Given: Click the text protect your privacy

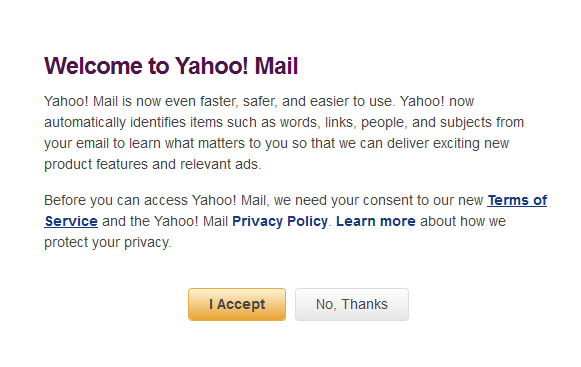Looking at the screenshot, I should (x=107, y=242).
